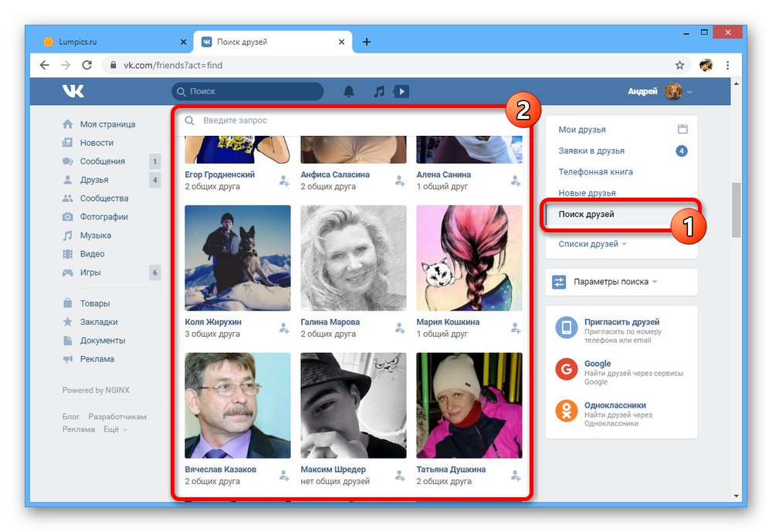
Task: Add Алена Санина as friend icon
Action: click(516, 181)
